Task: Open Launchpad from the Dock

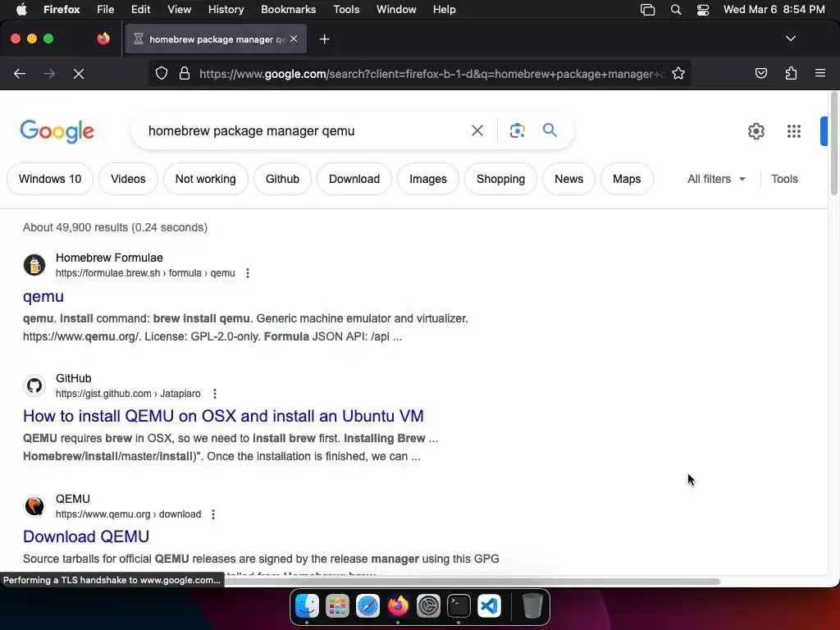Action: (x=337, y=606)
